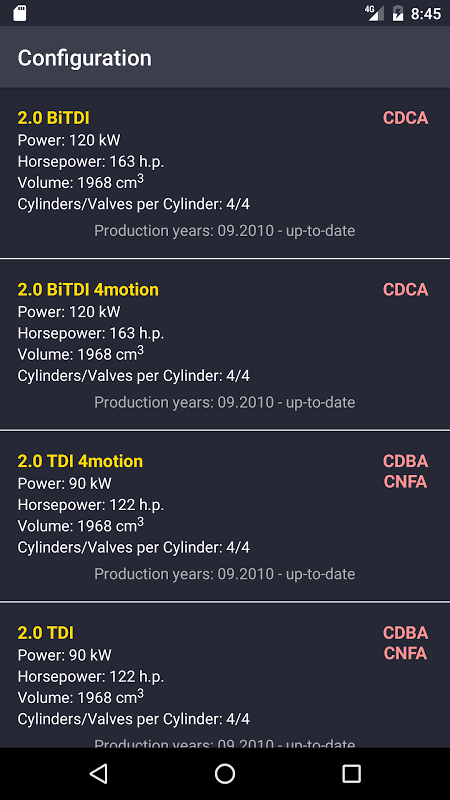Tap CDCA code beside 2.0 BiTDI 4motion
This screenshot has width=450, height=800.
pos(406,289)
